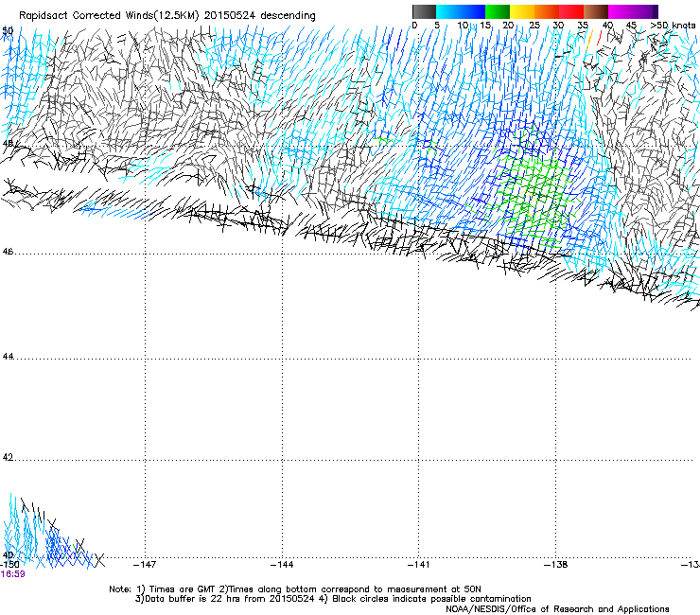Click the latitude label 50
Image resolution: width=700 pixels, height=615 pixels.
click(8, 31)
